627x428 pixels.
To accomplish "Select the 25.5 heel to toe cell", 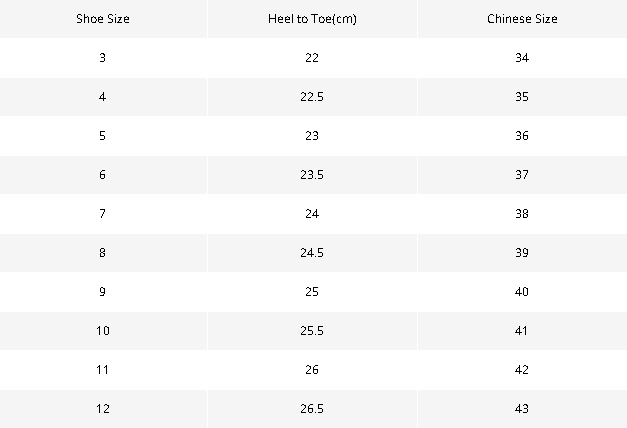I will click(x=312, y=331).
